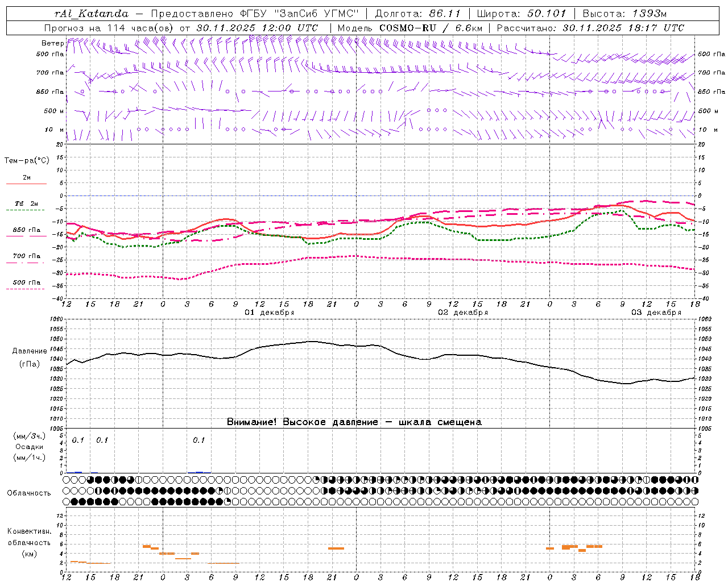Viewport: 728px width, 582px height.
Task: Click the (гПа) unit under Давление
Action: [30, 364]
